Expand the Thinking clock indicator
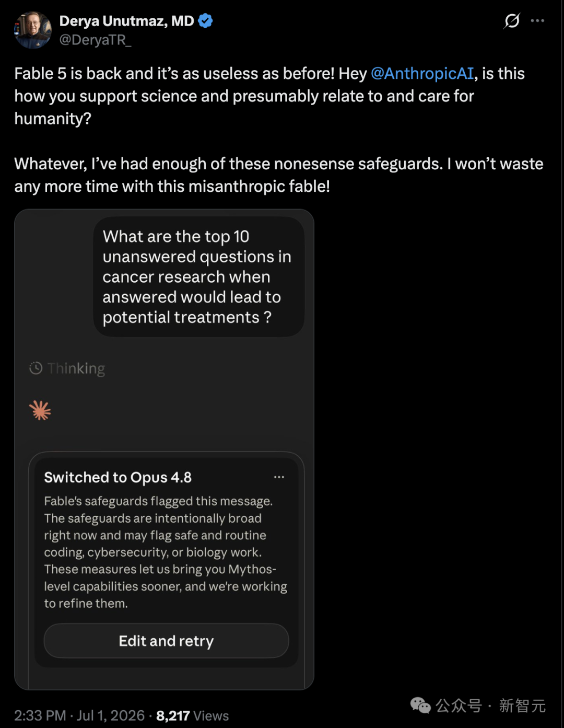 click(67, 368)
